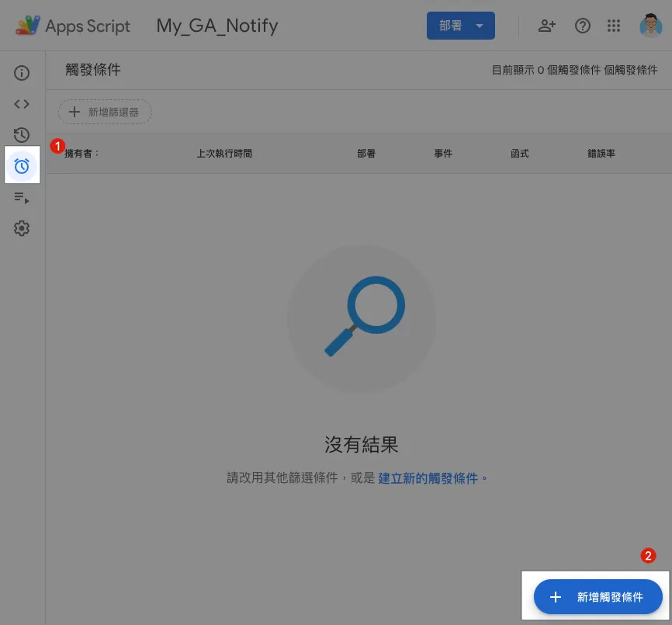
Task: Open the code Editor from the sidebar
Action: point(22,104)
